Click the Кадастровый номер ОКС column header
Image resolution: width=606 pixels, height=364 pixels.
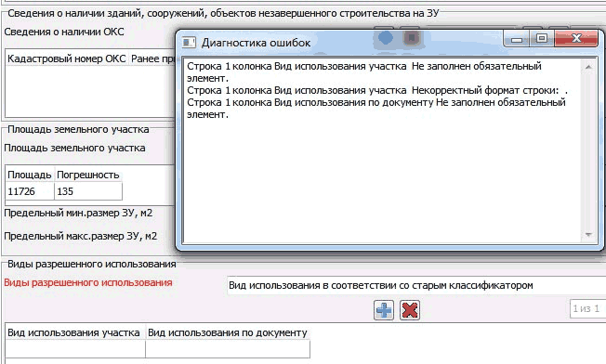tap(67, 58)
